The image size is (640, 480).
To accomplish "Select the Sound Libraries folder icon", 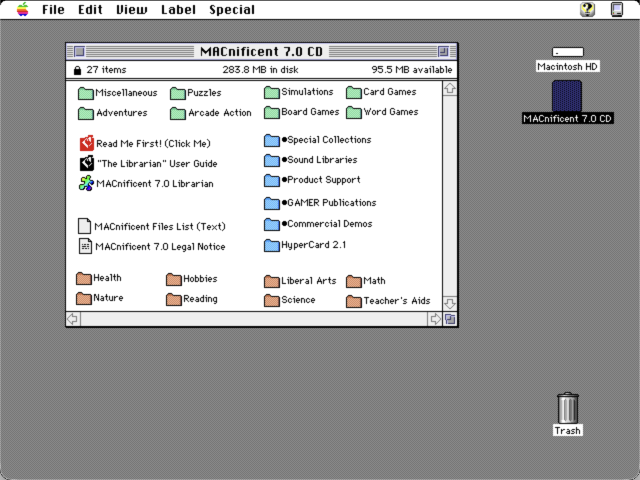I will 271,161.
